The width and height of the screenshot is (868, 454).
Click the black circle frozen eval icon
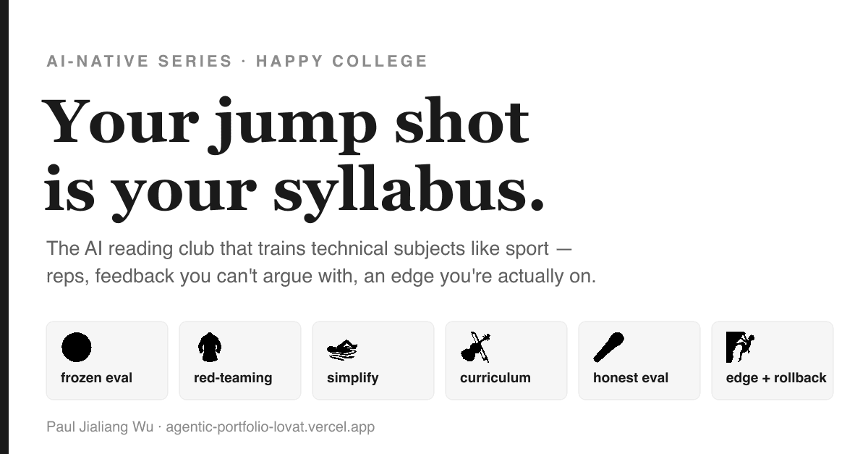point(77,348)
